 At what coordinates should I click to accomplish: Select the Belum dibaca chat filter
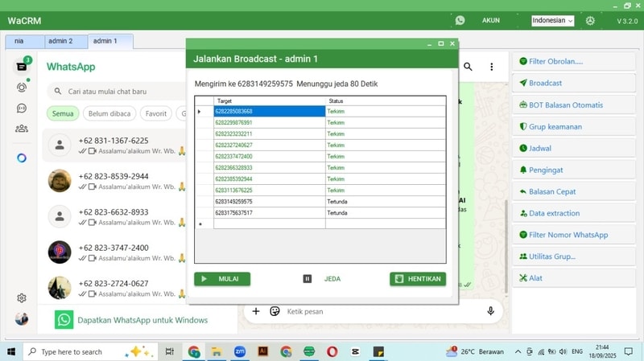point(109,113)
